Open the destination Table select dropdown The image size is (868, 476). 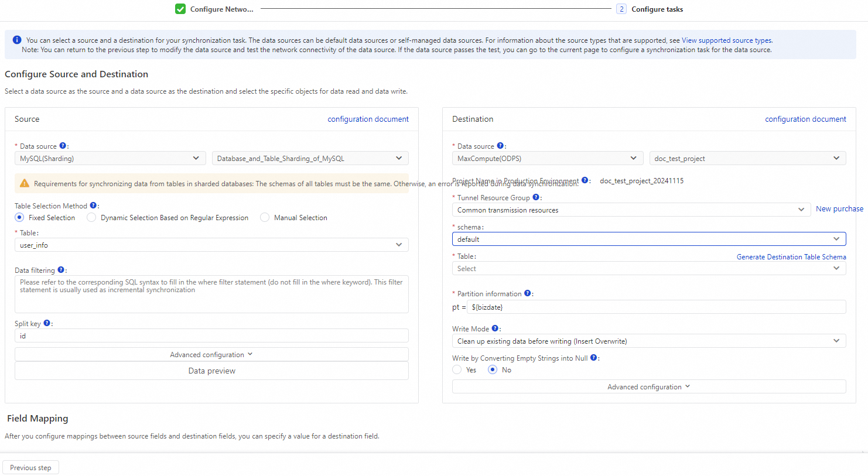pyautogui.click(x=648, y=268)
